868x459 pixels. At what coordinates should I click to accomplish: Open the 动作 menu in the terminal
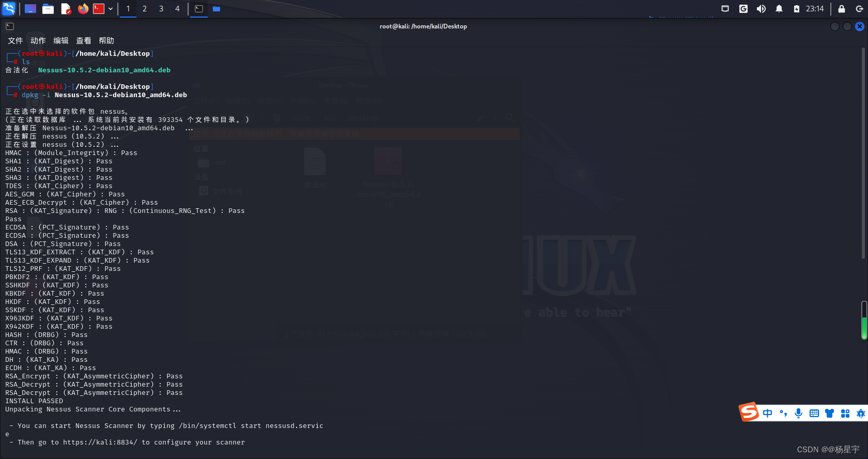38,41
